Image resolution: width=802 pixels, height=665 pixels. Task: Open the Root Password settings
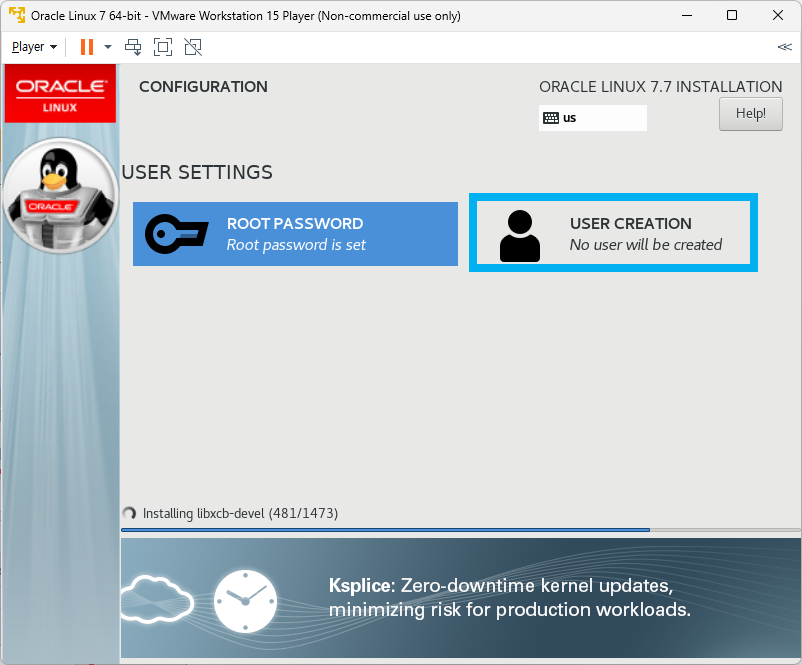tap(295, 234)
